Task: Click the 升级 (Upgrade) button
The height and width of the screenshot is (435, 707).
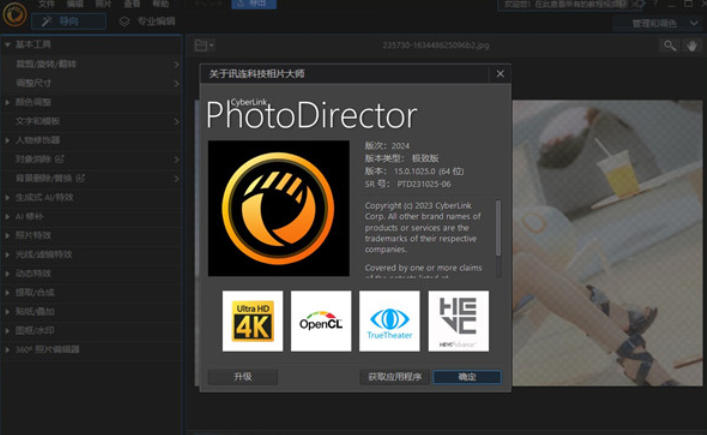Action: click(243, 377)
